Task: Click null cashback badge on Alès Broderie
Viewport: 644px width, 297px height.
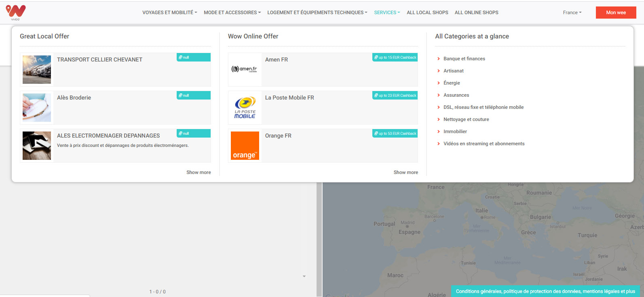Action: 194,95
